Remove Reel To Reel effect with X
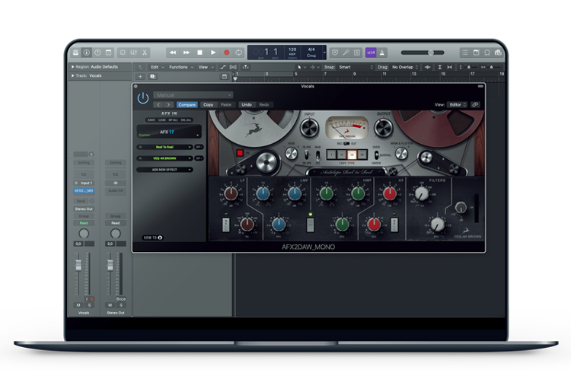The width and height of the screenshot is (571, 392). [139, 147]
